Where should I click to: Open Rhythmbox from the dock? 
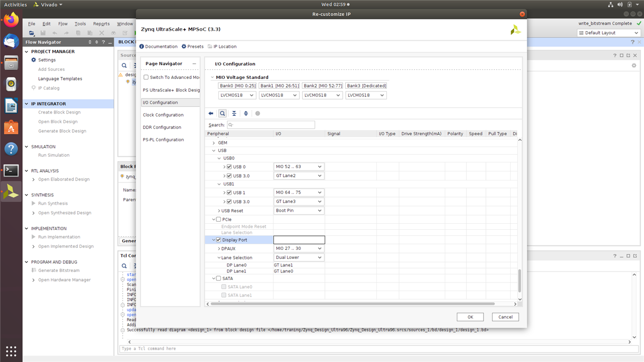pyautogui.click(x=11, y=84)
